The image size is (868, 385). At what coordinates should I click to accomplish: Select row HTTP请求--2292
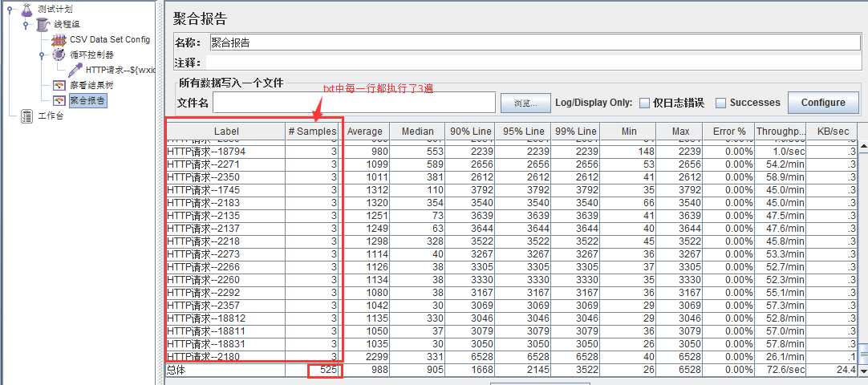[x=512, y=293]
